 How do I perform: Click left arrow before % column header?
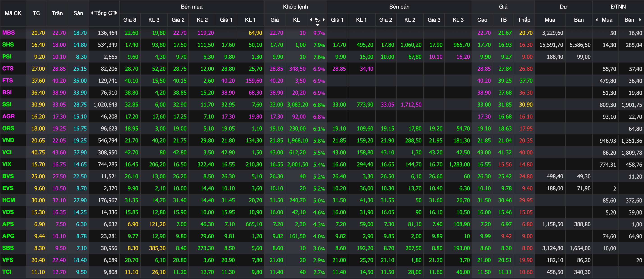tap(311, 20)
